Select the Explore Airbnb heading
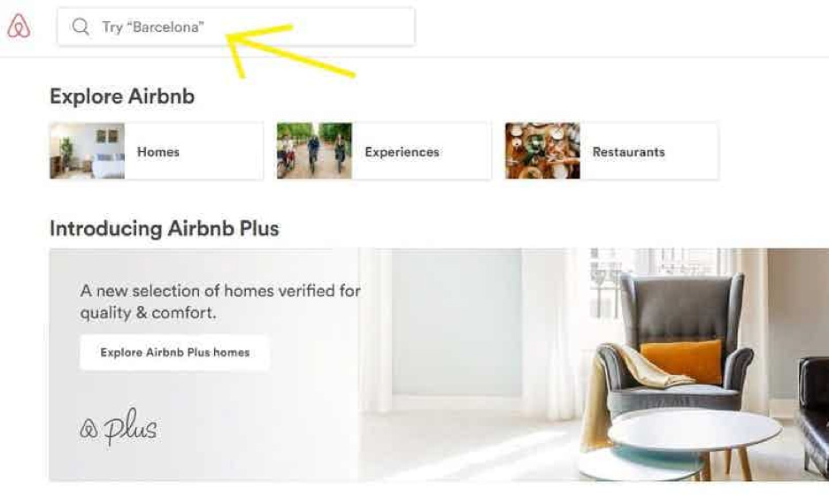The height and width of the screenshot is (504, 829). point(122,96)
